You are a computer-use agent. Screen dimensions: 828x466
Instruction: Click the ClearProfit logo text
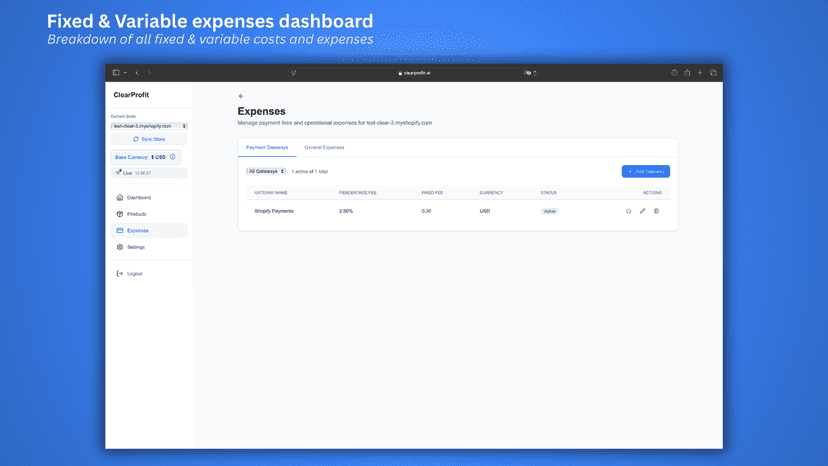tap(131, 95)
